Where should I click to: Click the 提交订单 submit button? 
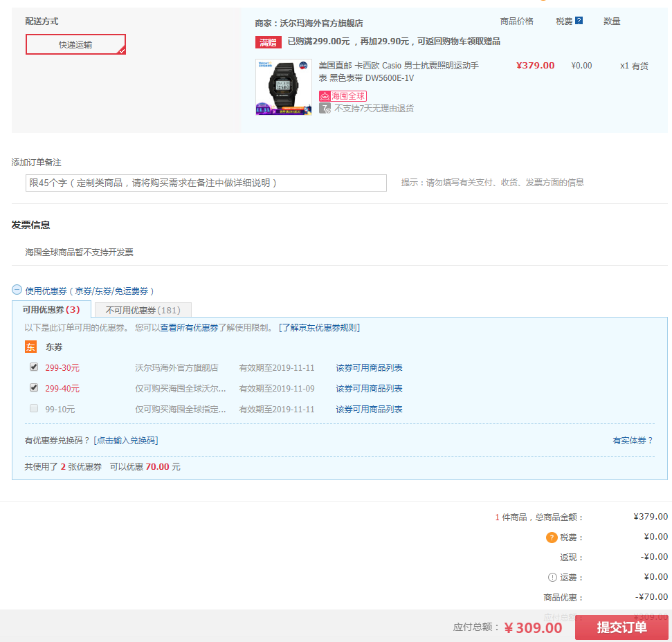coord(621,627)
